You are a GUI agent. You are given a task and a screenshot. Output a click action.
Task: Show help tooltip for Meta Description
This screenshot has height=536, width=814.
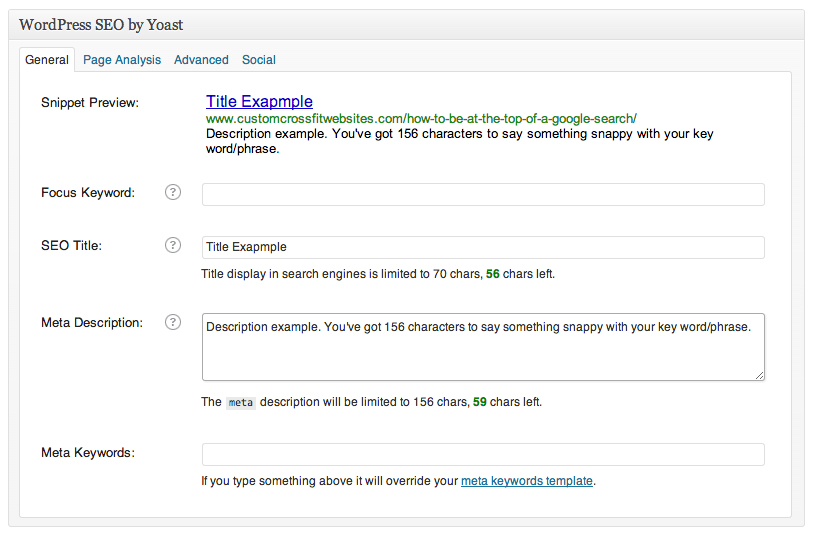click(x=173, y=323)
